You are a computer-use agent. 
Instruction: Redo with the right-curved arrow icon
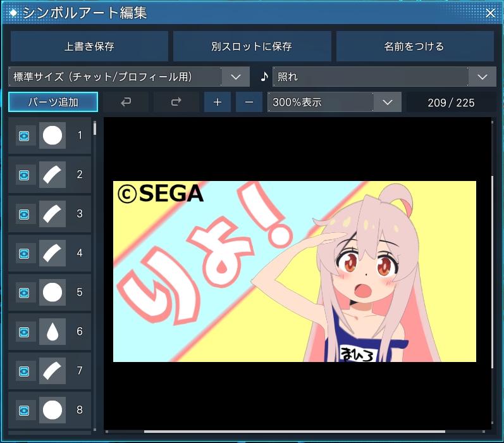pyautogui.click(x=176, y=102)
